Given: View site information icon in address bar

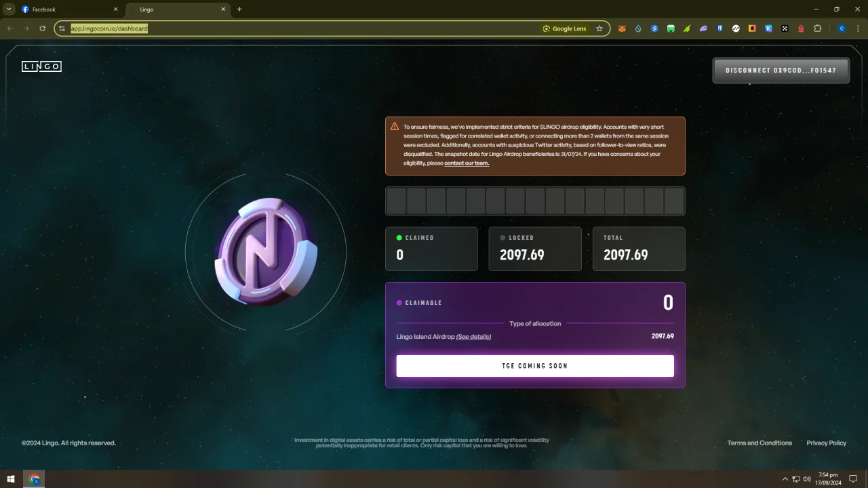Looking at the screenshot, I should [62, 28].
